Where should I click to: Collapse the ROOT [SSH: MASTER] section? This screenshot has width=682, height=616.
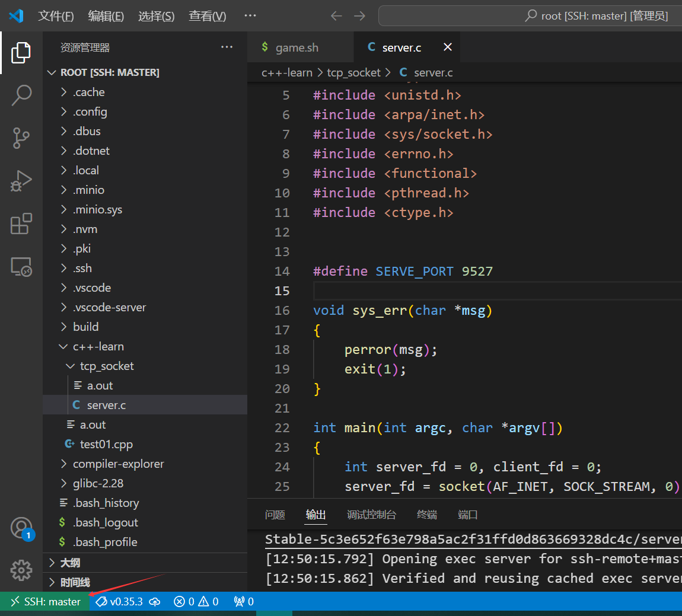(145, 72)
